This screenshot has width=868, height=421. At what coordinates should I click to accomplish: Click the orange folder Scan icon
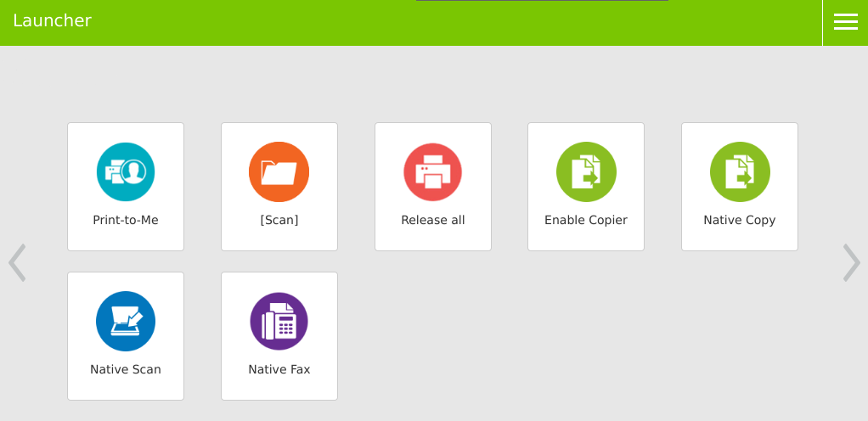279,171
